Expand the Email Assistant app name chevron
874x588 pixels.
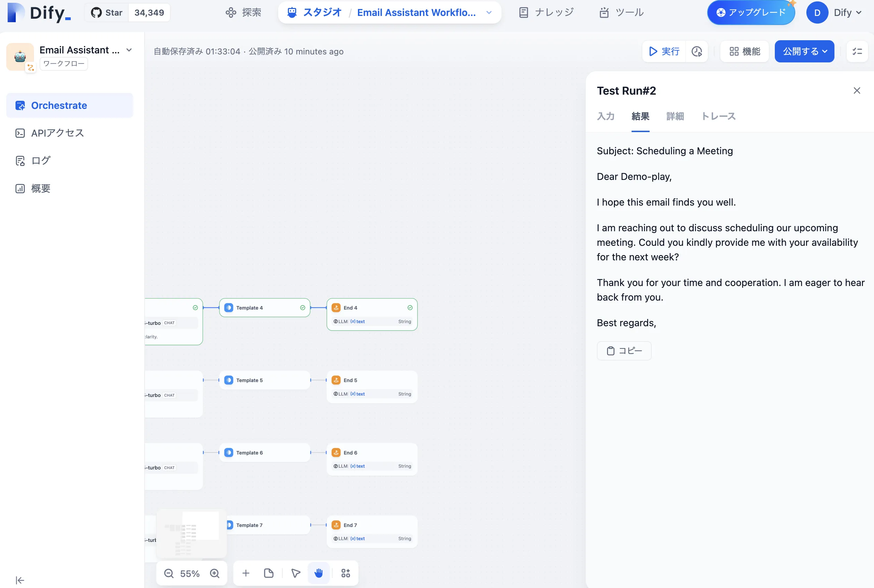(129, 50)
